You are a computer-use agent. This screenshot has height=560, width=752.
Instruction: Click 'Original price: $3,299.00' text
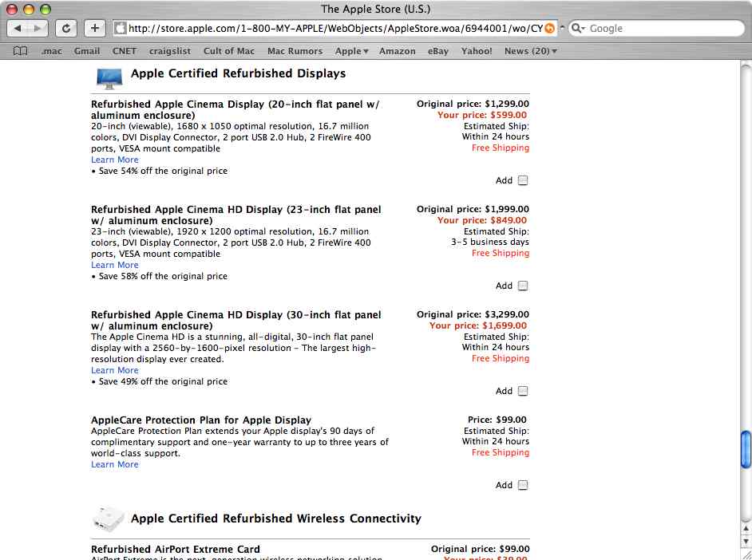pos(473,315)
